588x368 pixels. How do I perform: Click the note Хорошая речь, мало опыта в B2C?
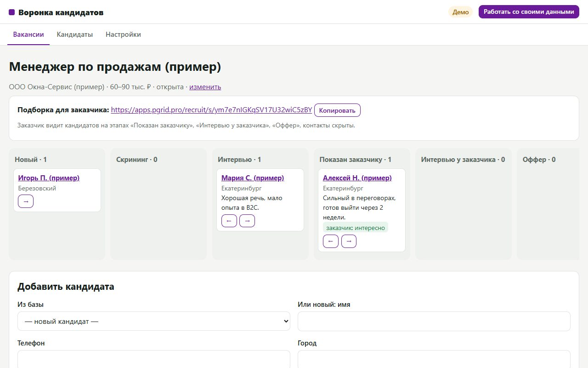252,203
